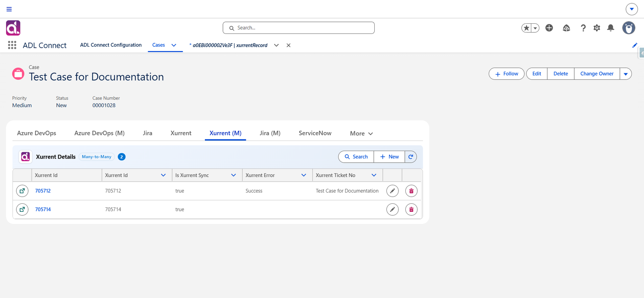644x298 pixels.
Task: Click the Change Owner button
Action: click(x=597, y=74)
